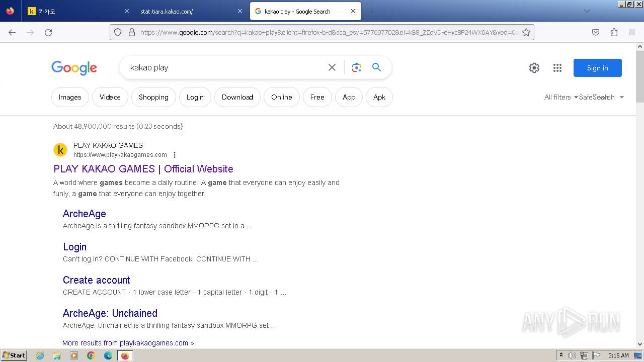
Task: Open the ArcheAge: Unchained sitelink
Action: click(x=110, y=313)
